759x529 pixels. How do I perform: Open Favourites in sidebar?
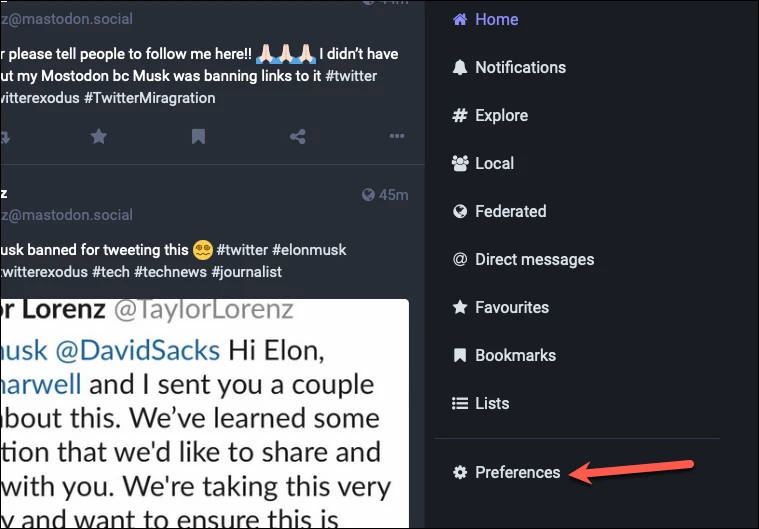tap(501, 307)
